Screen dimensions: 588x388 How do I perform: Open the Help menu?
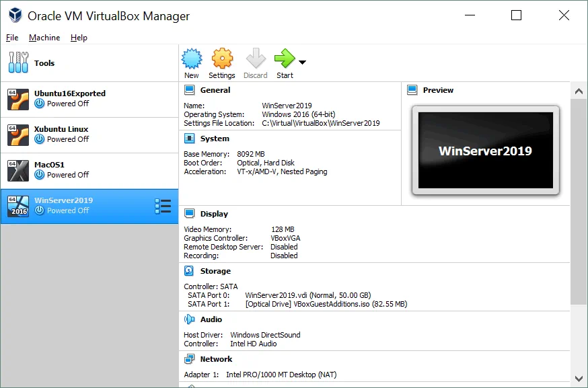[79, 38]
